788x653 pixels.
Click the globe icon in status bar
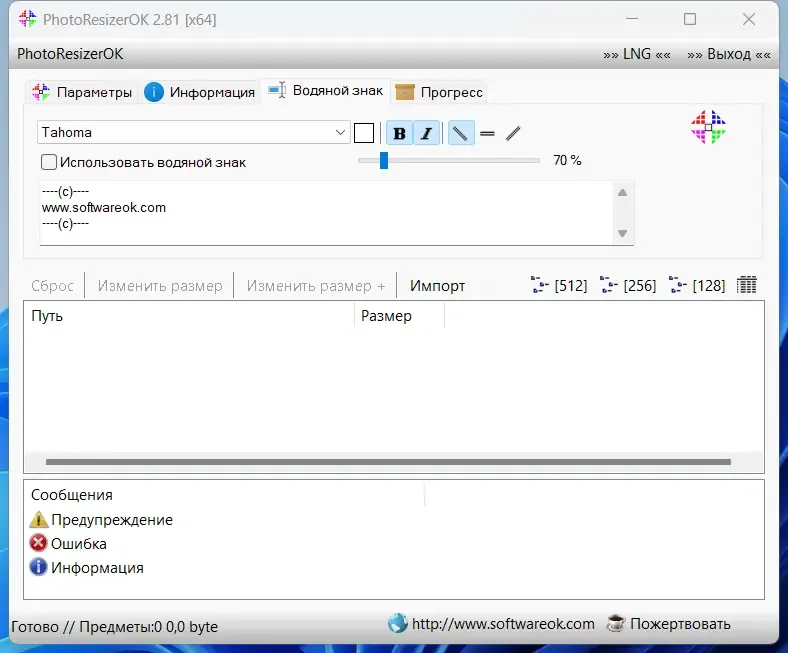coord(398,623)
